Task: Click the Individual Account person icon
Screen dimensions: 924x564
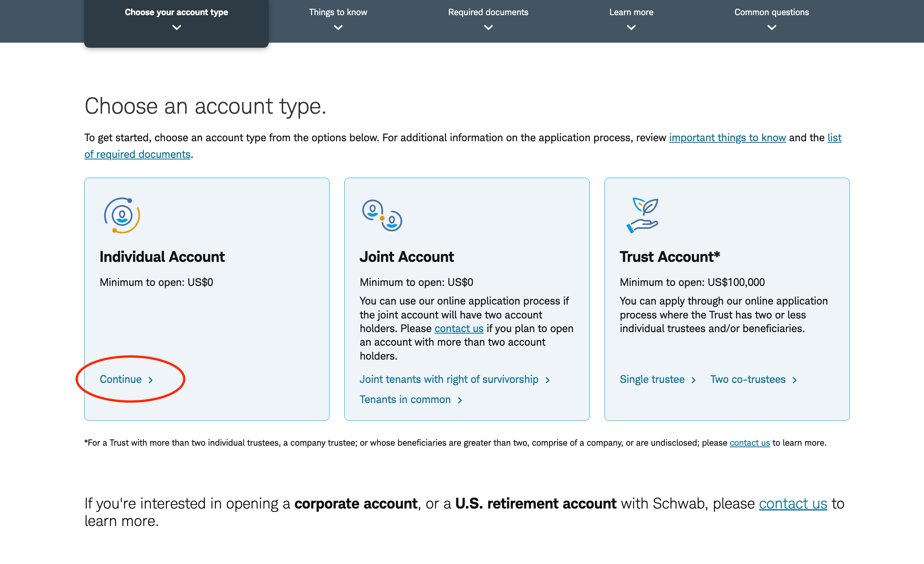Action: [122, 216]
